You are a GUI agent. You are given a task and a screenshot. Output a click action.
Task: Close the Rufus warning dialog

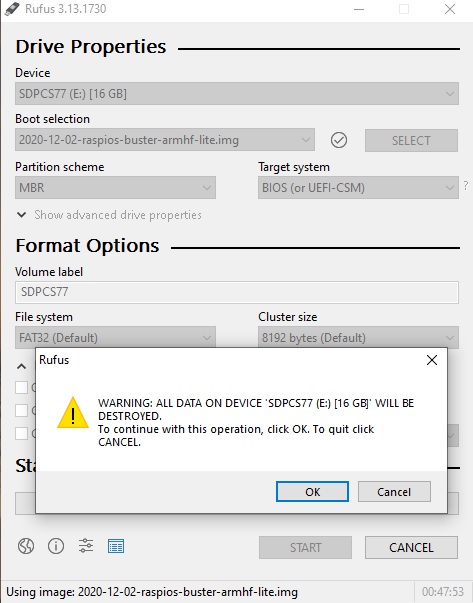point(432,360)
